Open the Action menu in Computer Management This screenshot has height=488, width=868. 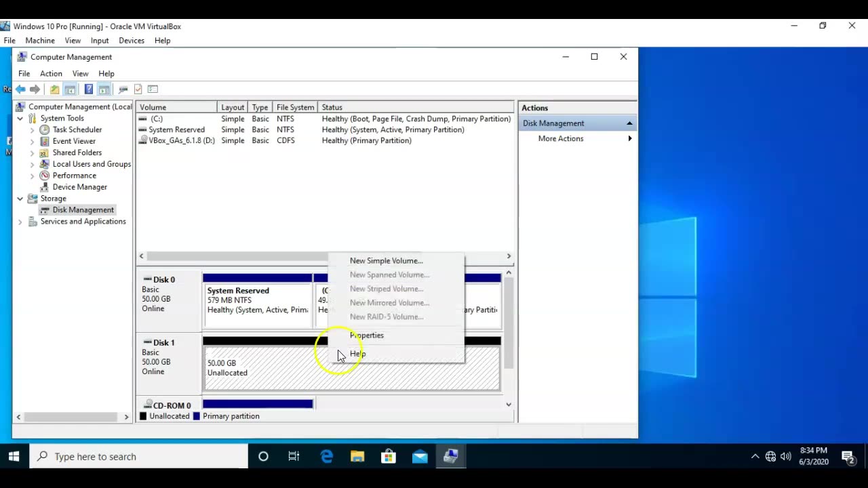51,73
